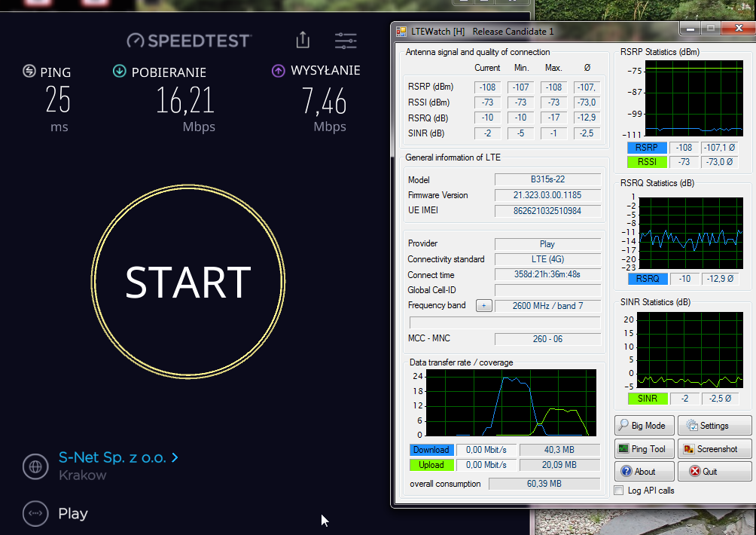Click Connectivity standard LTE (4G) field

coord(547,259)
